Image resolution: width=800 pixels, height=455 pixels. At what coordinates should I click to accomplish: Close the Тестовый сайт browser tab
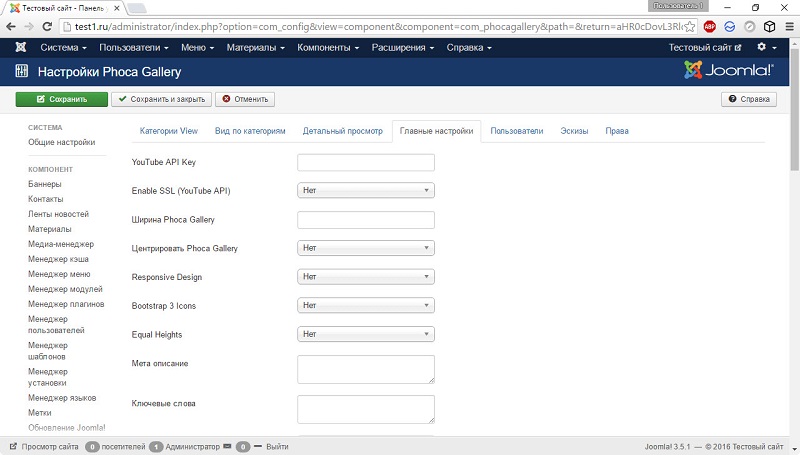[x=117, y=8]
